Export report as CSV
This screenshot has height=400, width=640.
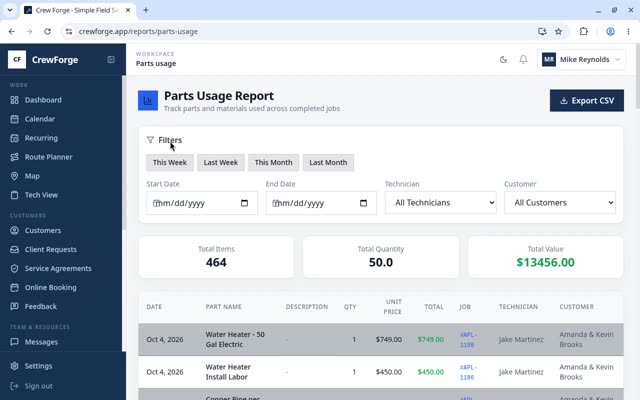coord(587,100)
